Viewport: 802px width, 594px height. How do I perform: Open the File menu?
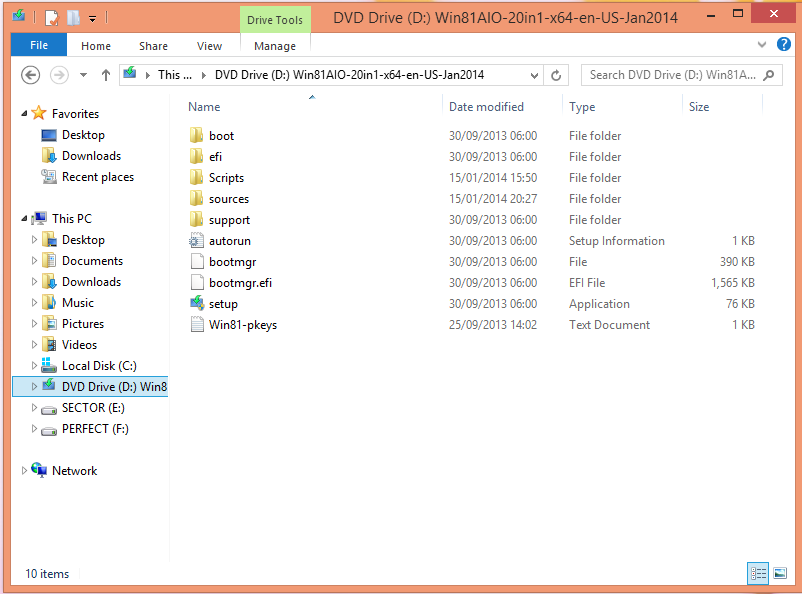(39, 45)
